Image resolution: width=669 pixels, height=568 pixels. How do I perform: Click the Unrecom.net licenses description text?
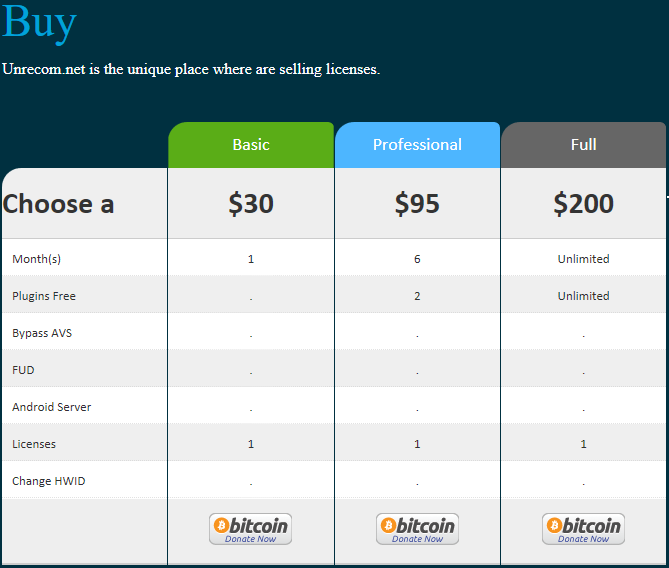(x=191, y=69)
